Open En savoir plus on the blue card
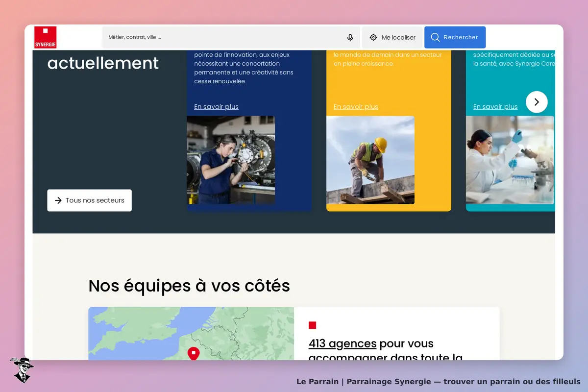Screen dimensions: 588x392 point(216,107)
